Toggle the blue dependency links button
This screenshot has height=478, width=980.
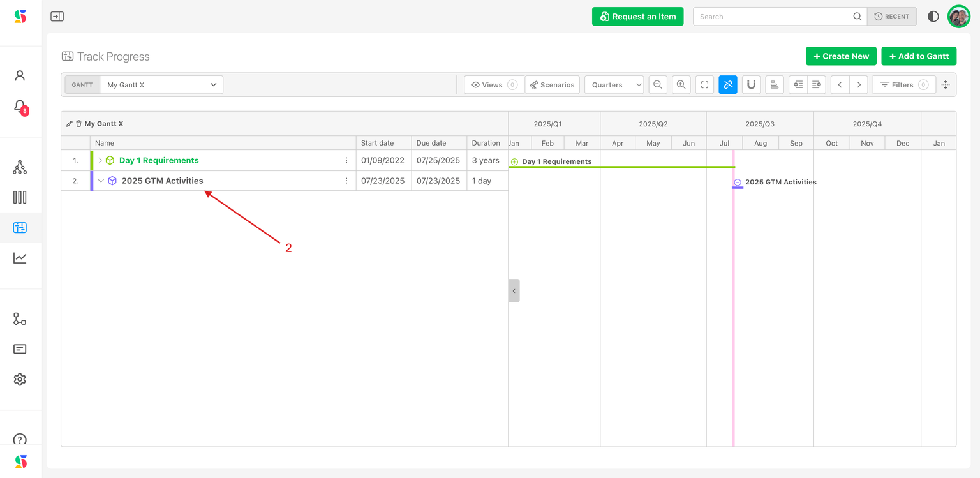pos(728,85)
